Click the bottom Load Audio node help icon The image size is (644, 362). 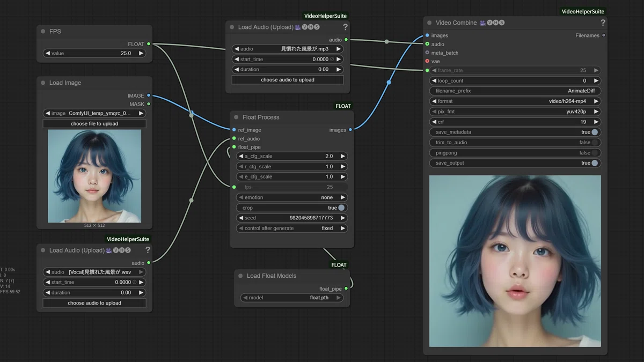click(148, 250)
